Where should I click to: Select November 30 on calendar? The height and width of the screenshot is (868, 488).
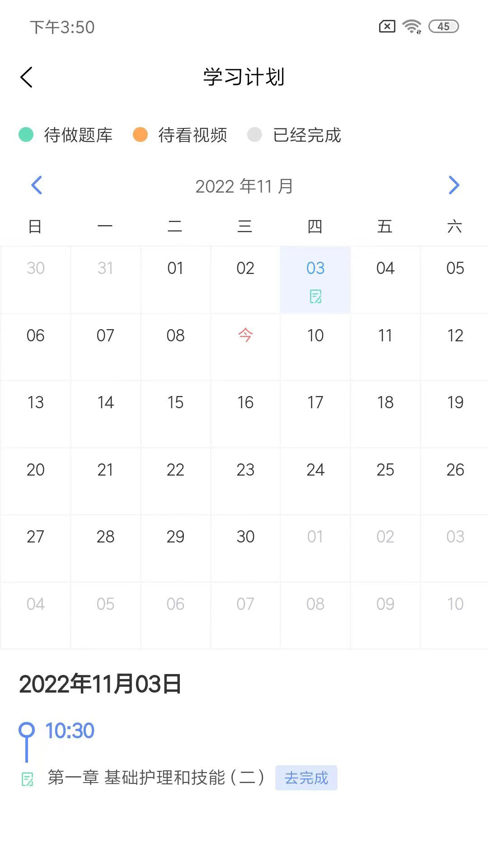pos(245,537)
